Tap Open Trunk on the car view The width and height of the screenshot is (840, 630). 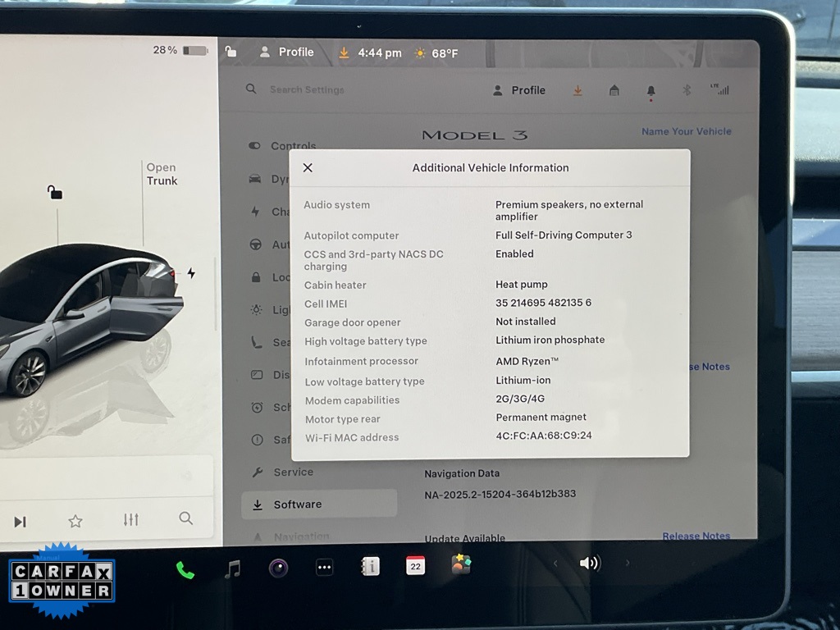[x=162, y=174]
